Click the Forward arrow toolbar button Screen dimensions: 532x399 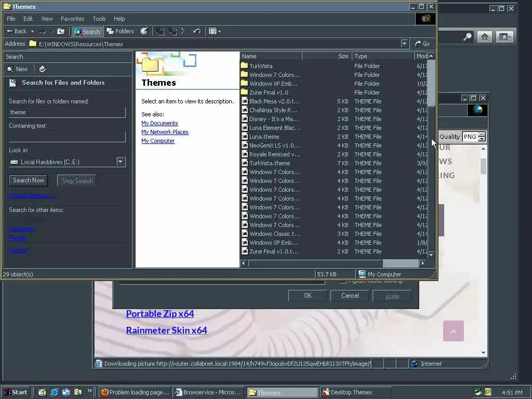click(x=43, y=32)
